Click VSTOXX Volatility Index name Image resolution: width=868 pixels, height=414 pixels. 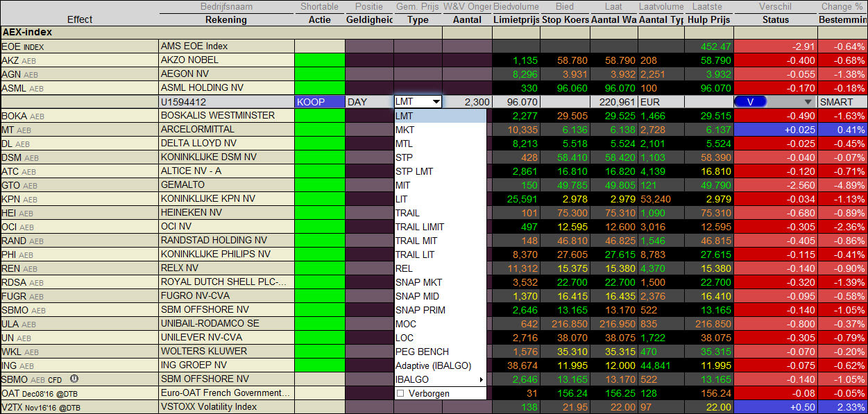[209, 407]
